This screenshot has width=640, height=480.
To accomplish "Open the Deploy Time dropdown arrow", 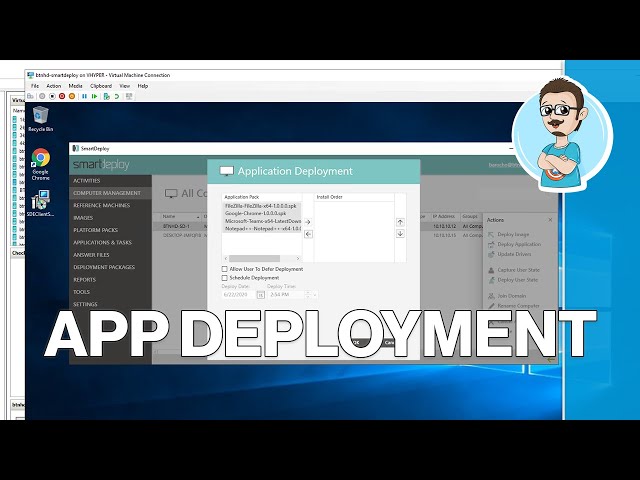I will [x=315, y=295].
